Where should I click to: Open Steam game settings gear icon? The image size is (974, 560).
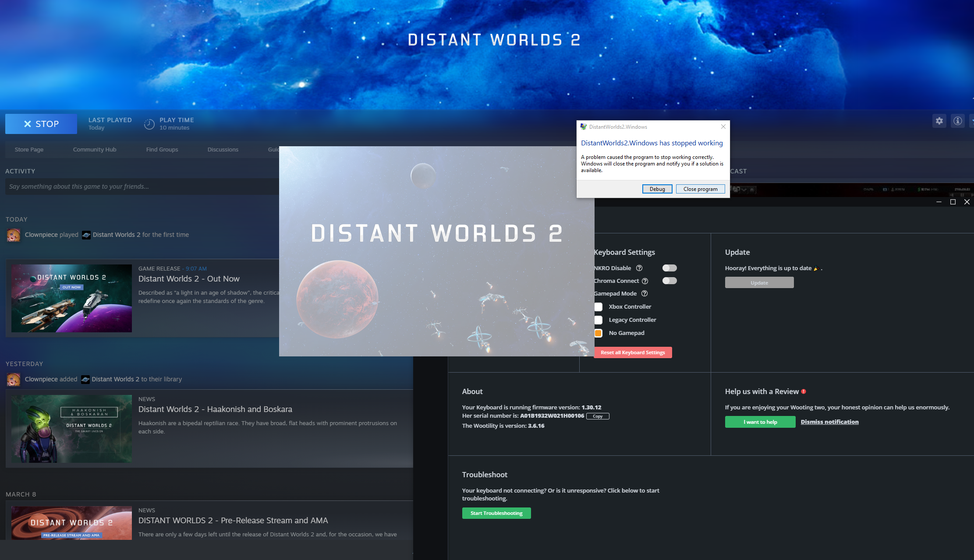point(939,121)
